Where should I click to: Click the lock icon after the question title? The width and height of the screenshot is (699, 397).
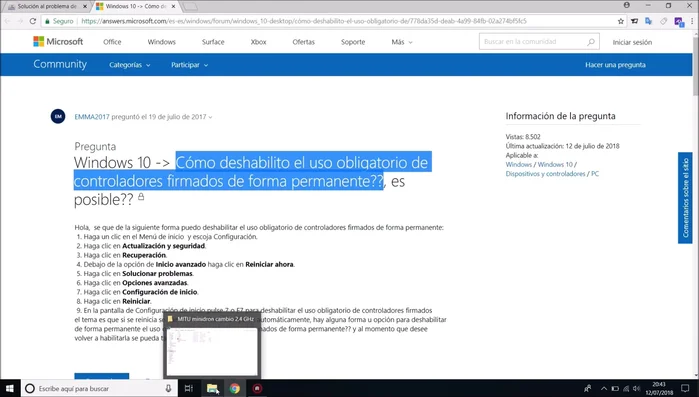pyautogui.click(x=141, y=196)
